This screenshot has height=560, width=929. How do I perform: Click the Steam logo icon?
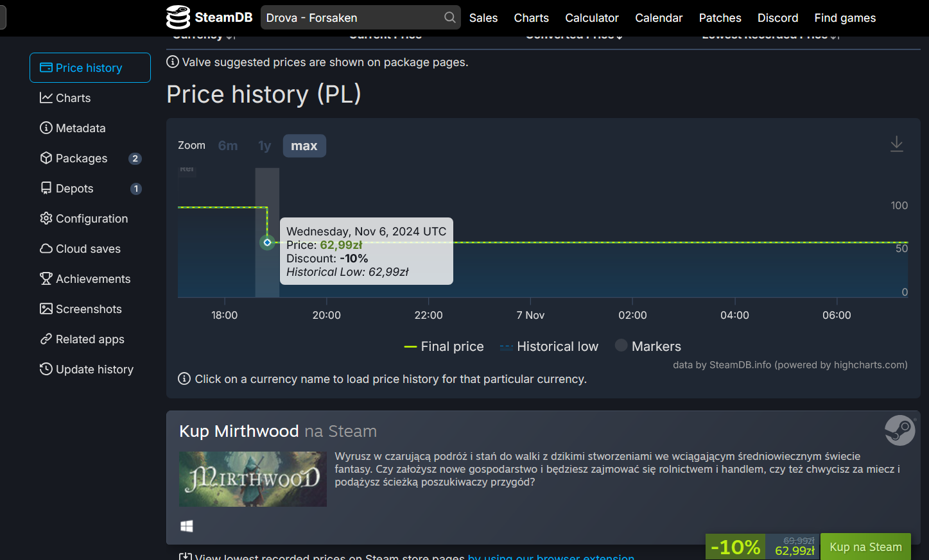(899, 430)
